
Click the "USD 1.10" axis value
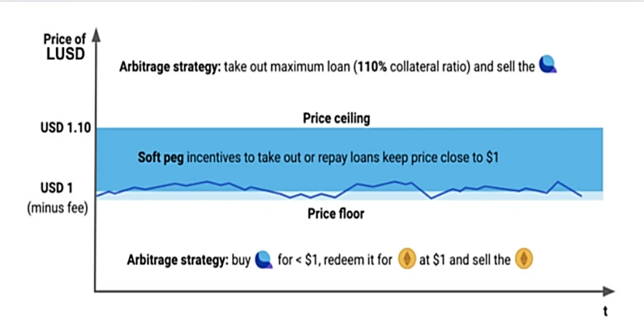point(66,127)
